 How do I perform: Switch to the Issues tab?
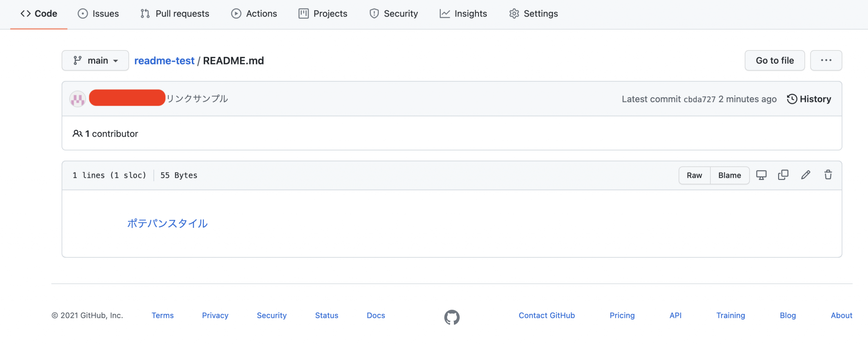(98, 14)
